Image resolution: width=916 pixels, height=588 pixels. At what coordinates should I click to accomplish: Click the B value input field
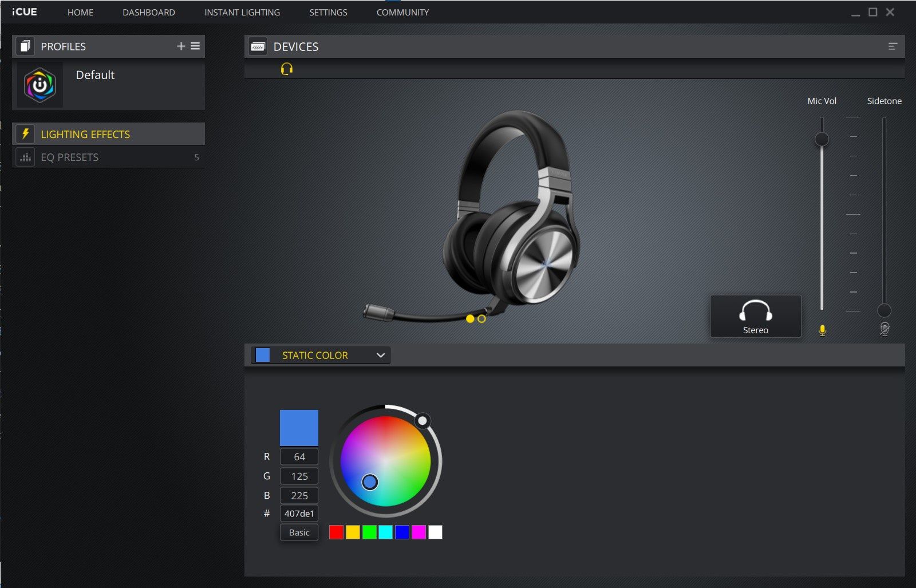tap(299, 496)
